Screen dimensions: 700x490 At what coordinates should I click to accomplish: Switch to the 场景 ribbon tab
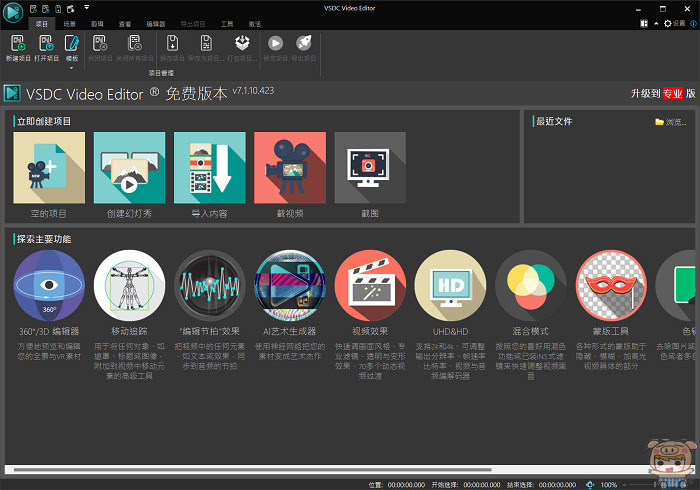click(x=70, y=24)
